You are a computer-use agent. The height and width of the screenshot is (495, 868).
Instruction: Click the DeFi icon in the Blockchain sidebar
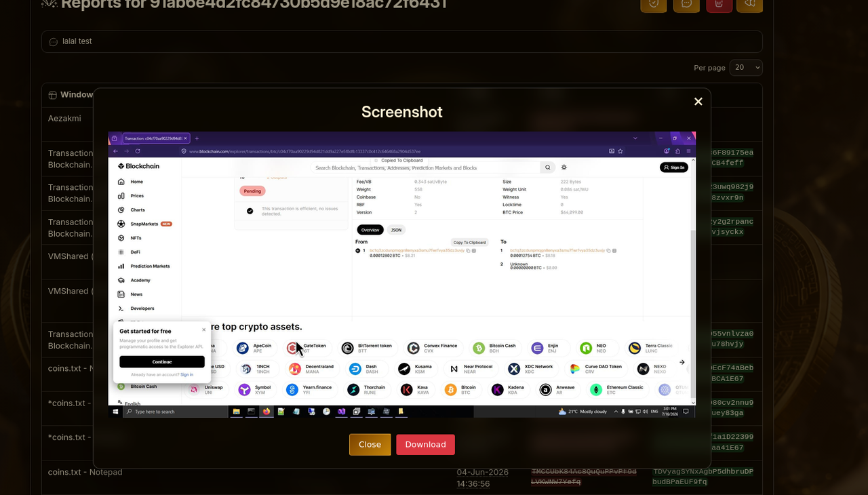[x=121, y=252]
